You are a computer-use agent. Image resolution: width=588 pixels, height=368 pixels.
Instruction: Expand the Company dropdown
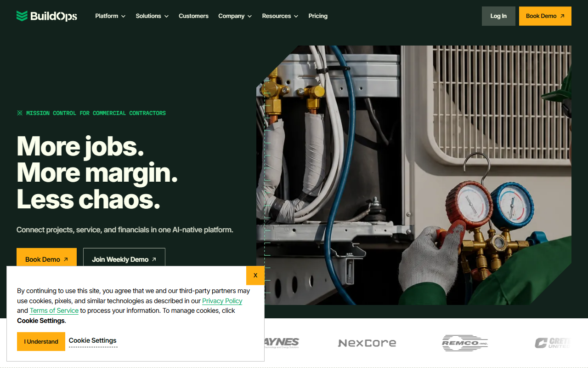click(x=235, y=16)
